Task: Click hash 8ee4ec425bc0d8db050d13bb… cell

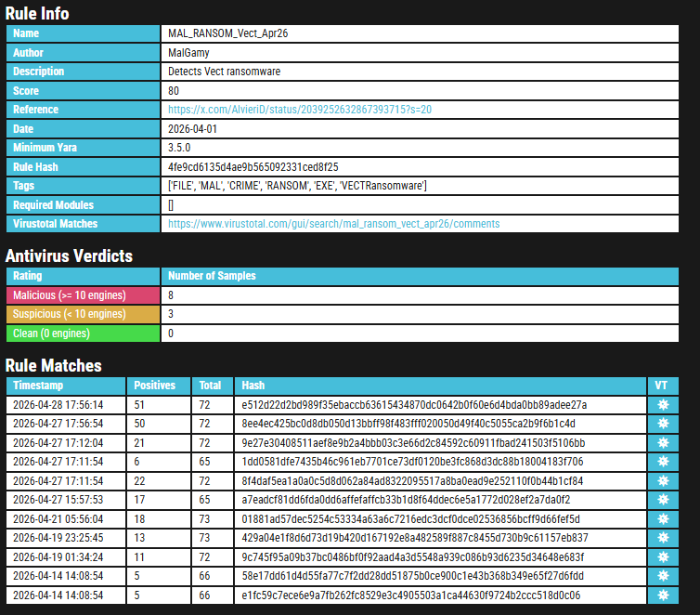Action: (x=440, y=424)
